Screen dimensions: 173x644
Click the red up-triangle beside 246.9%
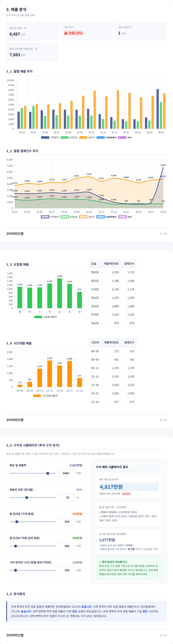pyautogui.click(x=66, y=33)
